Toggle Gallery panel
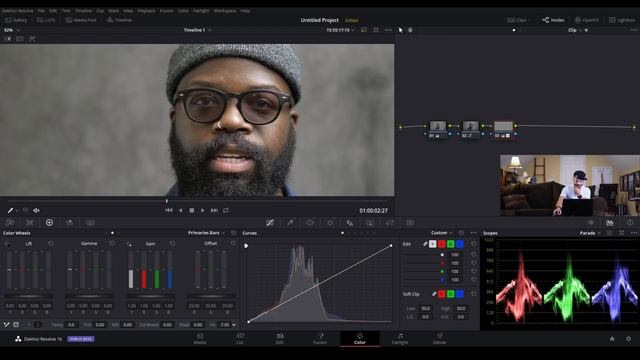This screenshot has width=640, height=360. (x=16, y=20)
